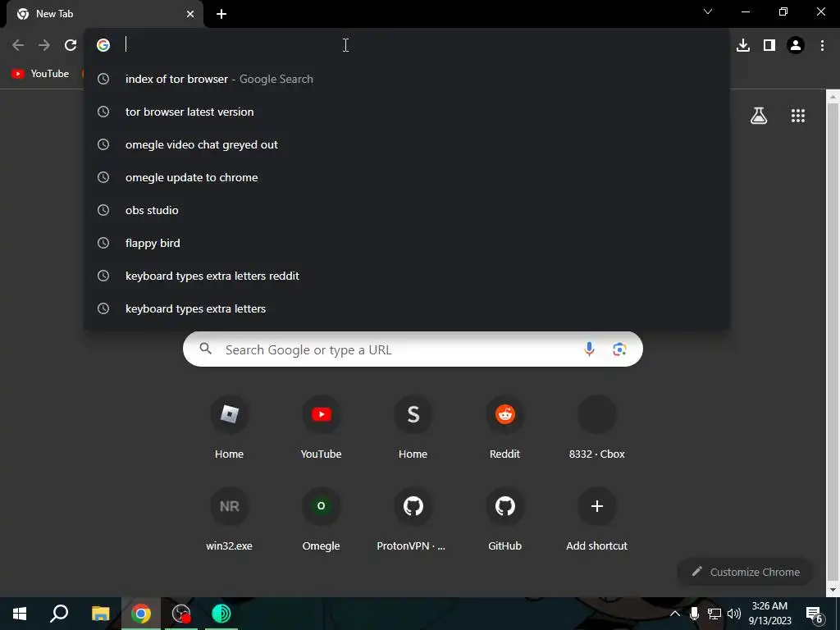
Task: Open Chrome three-dot menu
Action: point(822,45)
